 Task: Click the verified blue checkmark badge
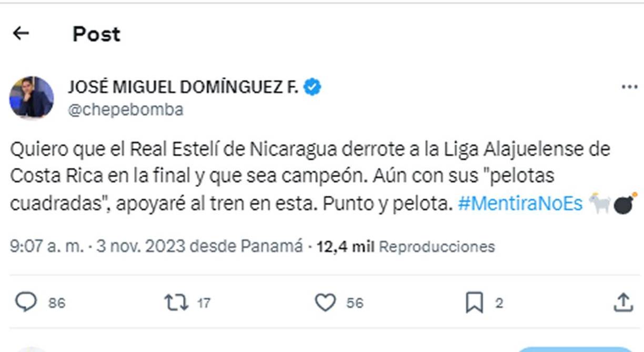point(313,87)
